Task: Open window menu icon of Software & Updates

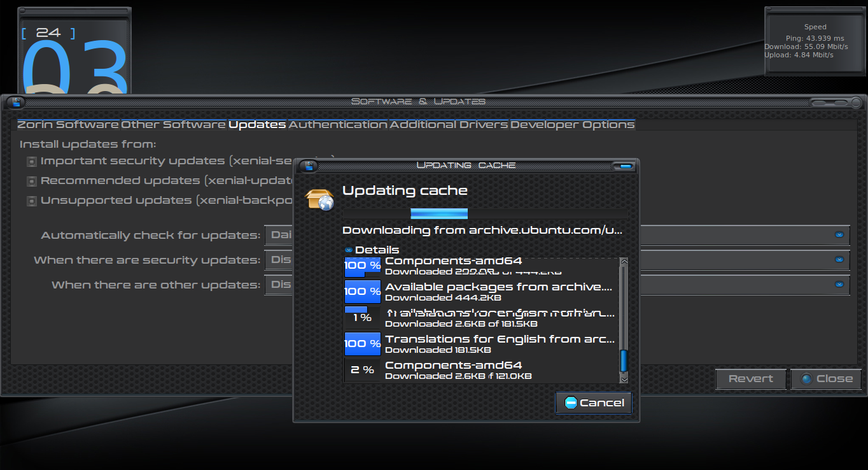Action: coord(15,102)
